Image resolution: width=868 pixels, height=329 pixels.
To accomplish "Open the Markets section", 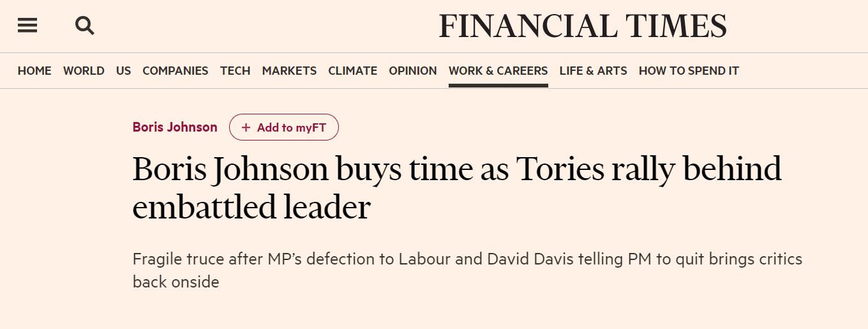I will [289, 71].
